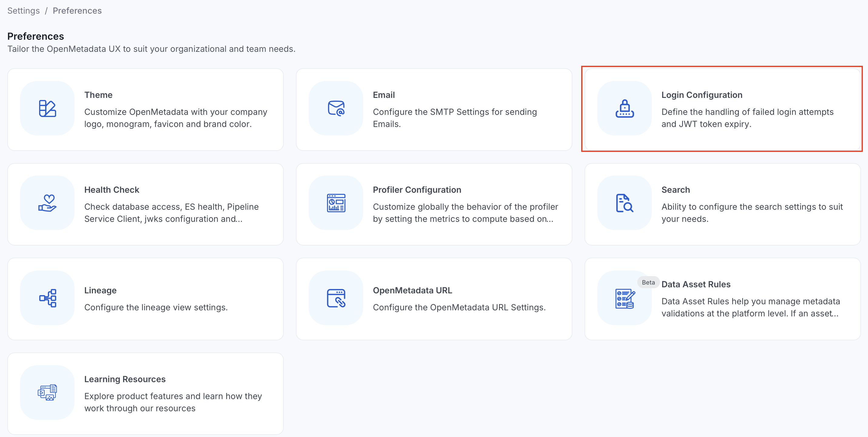Viewport: 868px width, 437px height.
Task: Click the Lineage hierarchy icon
Action: tap(47, 298)
